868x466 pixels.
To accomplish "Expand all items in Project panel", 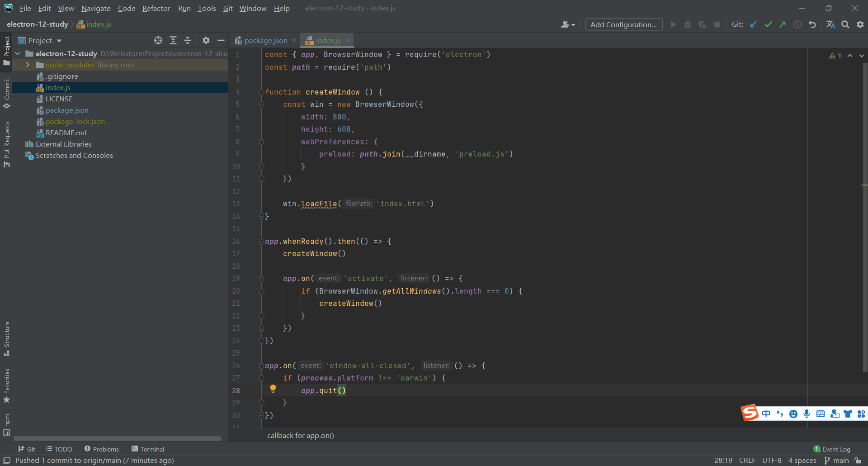I will (x=173, y=40).
